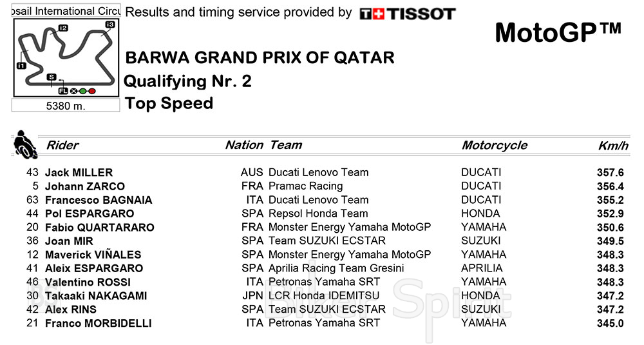This screenshot has height=345, width=644.
Task: Click the red light dot below track
Action: pyautogui.click(x=91, y=91)
